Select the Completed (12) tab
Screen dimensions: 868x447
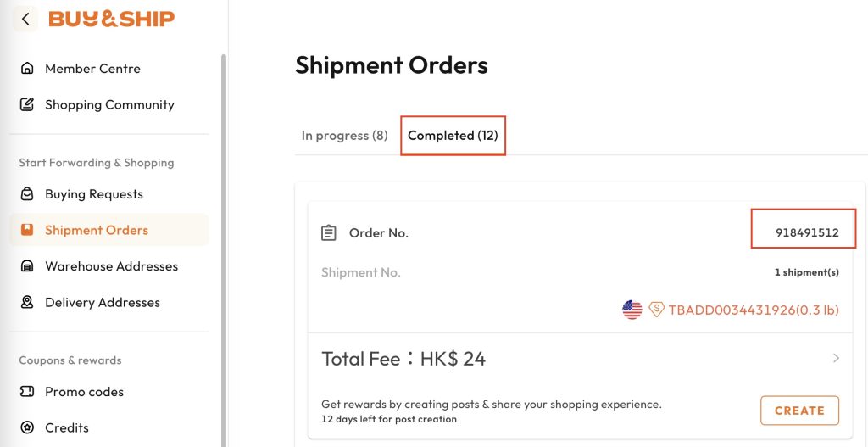(x=453, y=136)
